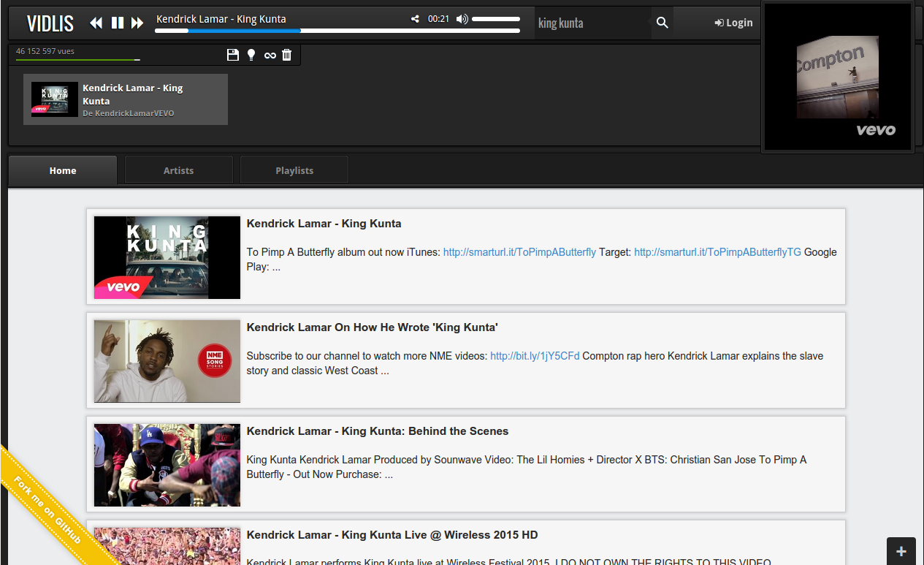Viewport: 924px width, 565px height.
Task: Follow the bit.ly/1jY5CFd link
Action: pyautogui.click(x=535, y=356)
